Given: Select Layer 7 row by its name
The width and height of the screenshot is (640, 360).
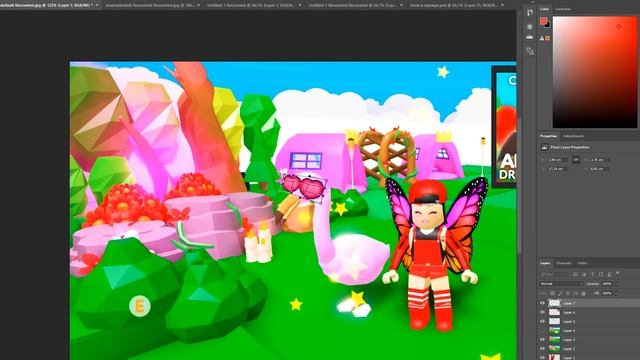Looking at the screenshot, I should 569,303.
